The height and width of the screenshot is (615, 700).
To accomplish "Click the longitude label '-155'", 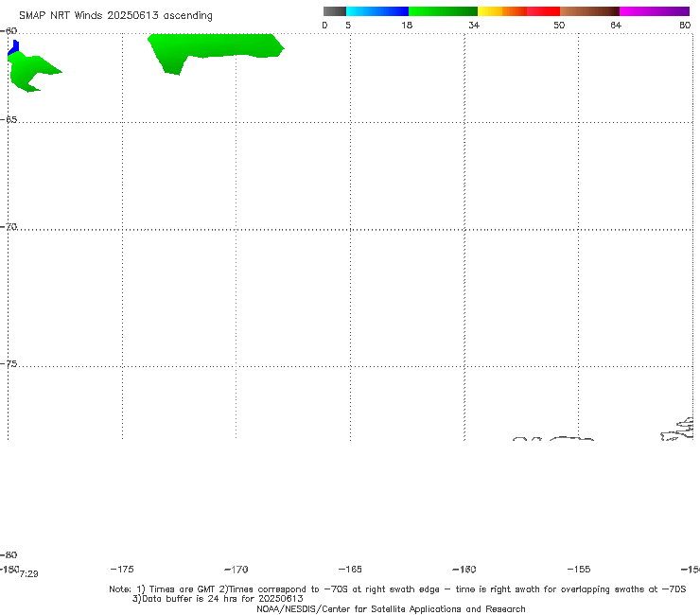I will tap(579, 569).
